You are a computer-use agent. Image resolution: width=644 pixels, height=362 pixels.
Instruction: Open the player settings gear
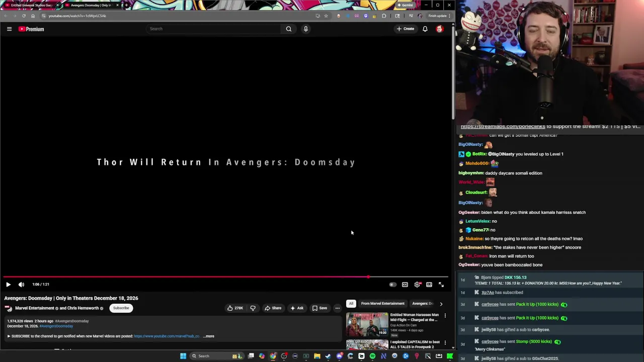coord(417,285)
